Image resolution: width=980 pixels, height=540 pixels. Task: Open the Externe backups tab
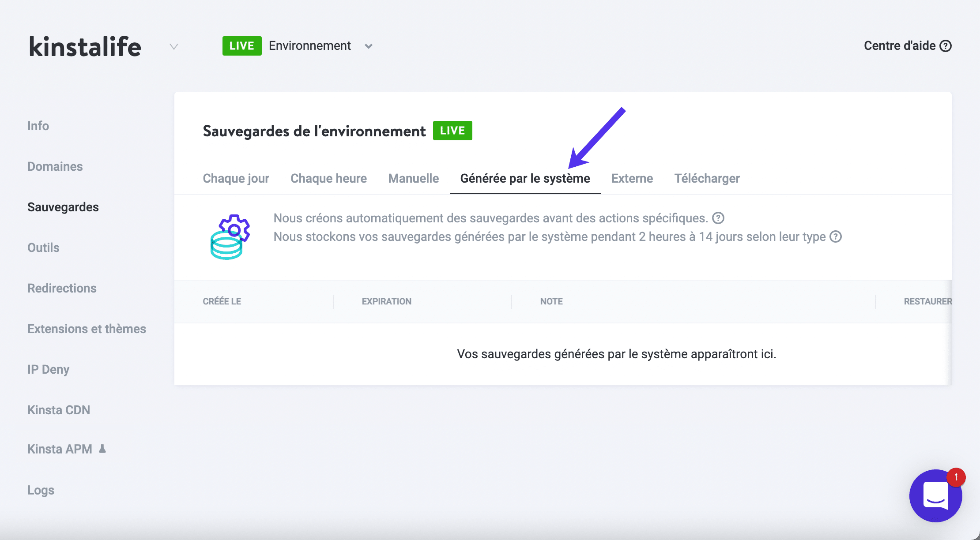pyautogui.click(x=632, y=178)
